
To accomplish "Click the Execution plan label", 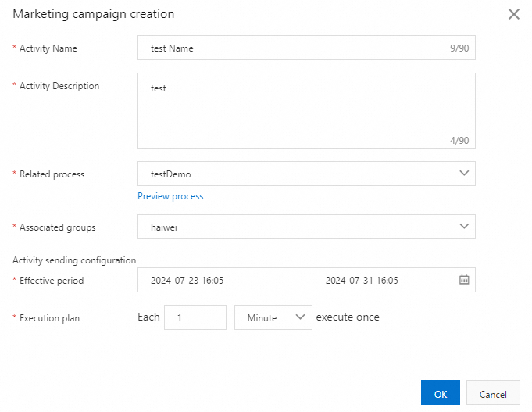I will (49, 318).
